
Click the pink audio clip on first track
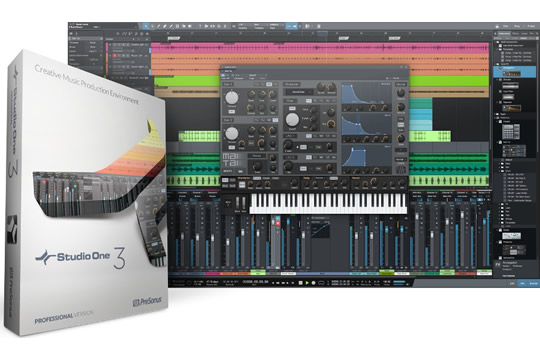(x=320, y=48)
